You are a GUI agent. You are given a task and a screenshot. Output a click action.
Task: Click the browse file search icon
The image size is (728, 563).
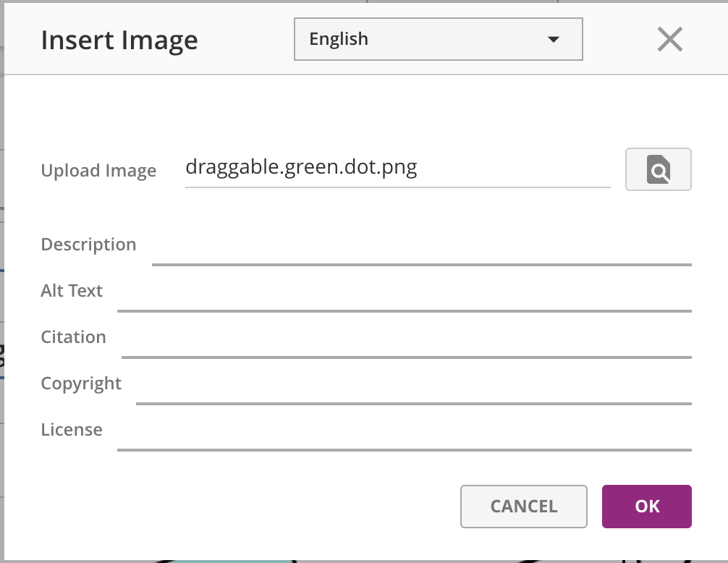click(x=658, y=170)
